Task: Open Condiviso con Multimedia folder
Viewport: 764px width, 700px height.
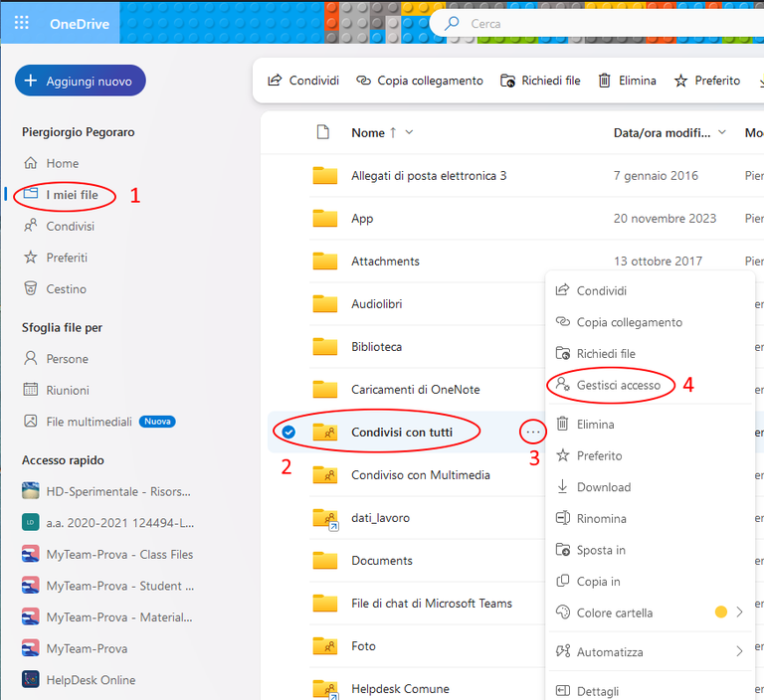Action: [x=421, y=475]
